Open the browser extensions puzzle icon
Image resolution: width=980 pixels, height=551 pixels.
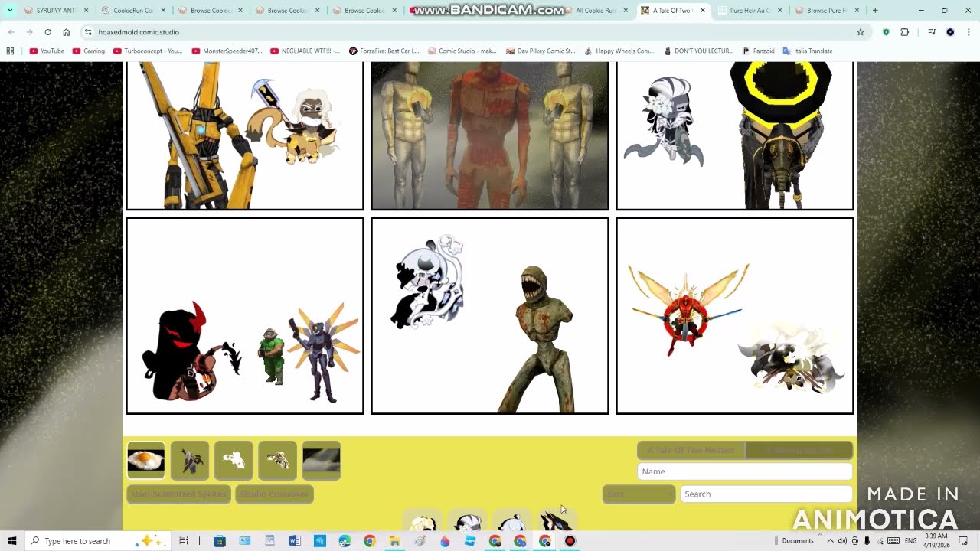click(x=905, y=32)
